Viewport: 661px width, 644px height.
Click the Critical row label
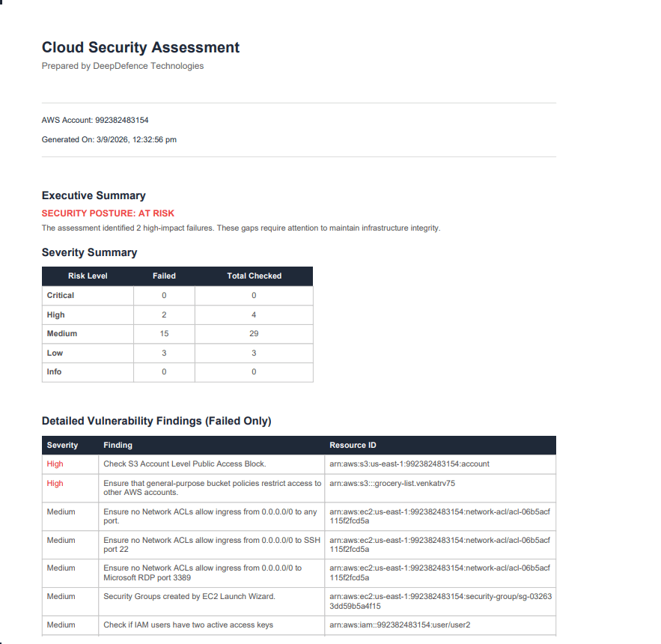[61, 296]
